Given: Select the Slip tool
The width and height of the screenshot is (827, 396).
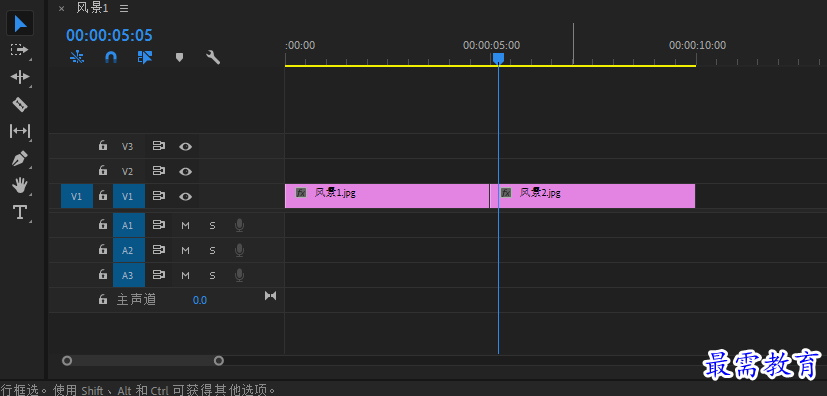Looking at the screenshot, I should (20, 131).
